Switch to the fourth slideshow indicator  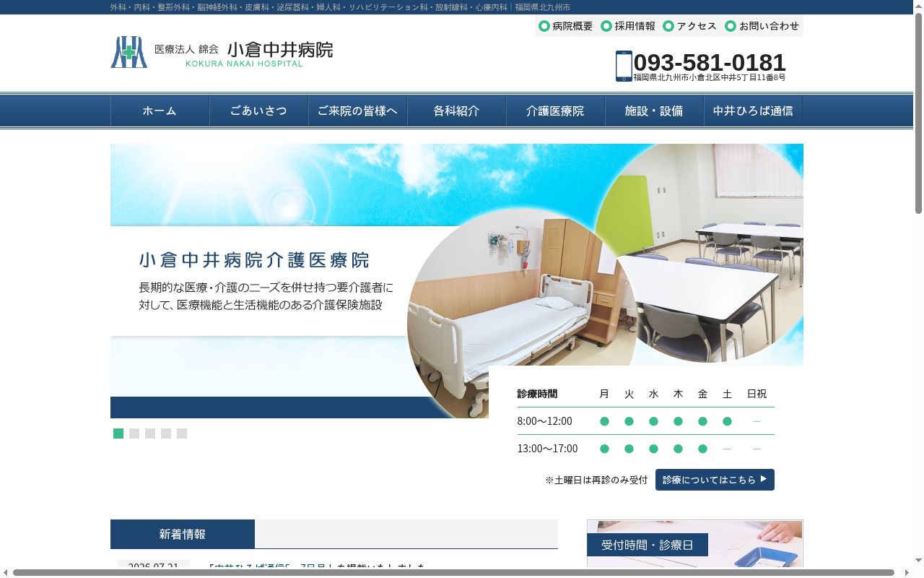(x=166, y=433)
